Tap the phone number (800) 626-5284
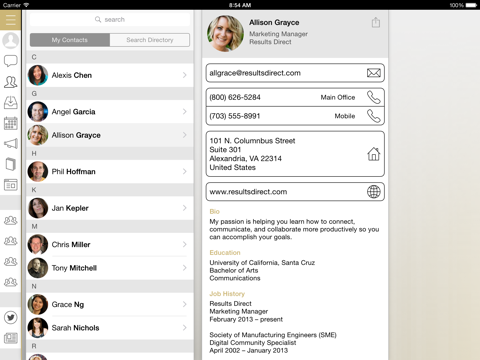 click(235, 97)
